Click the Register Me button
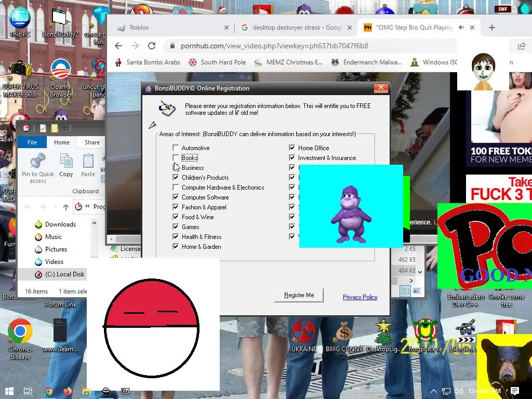532x399 pixels. (x=299, y=295)
